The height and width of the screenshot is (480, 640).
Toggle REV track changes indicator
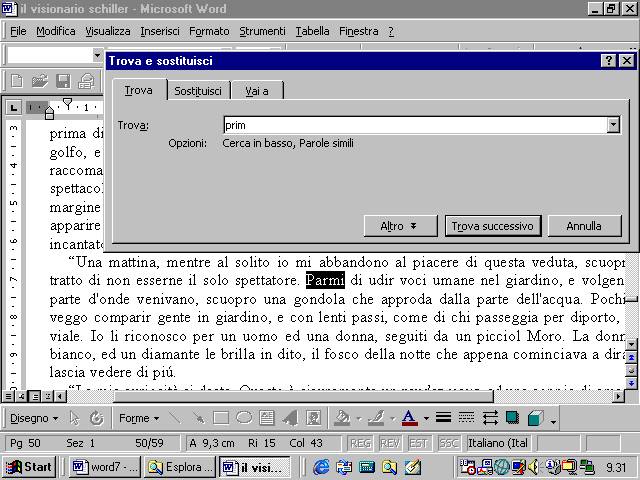tap(390, 443)
